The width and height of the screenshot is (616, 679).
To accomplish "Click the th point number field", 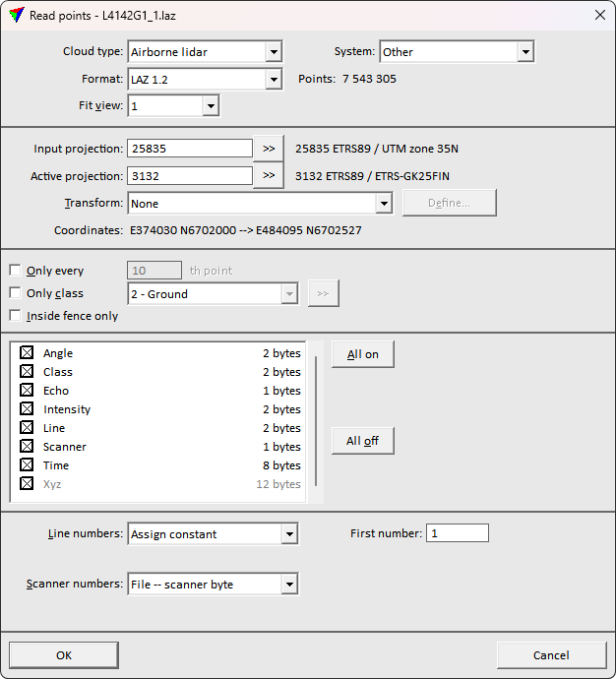I will coord(154,271).
